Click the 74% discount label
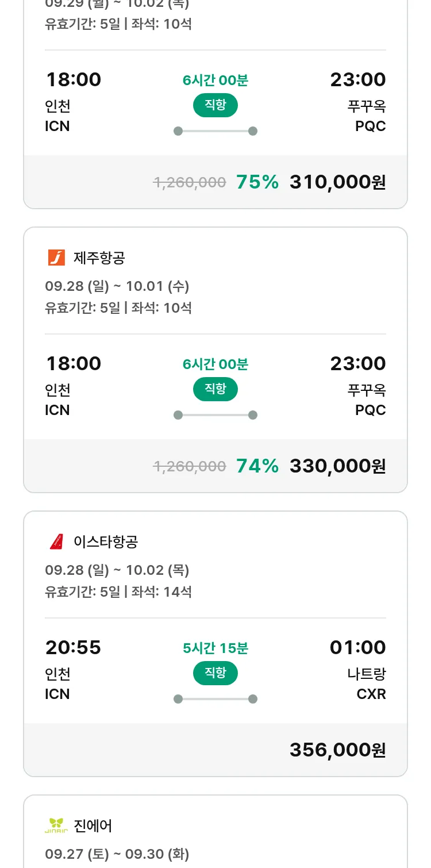 (257, 466)
